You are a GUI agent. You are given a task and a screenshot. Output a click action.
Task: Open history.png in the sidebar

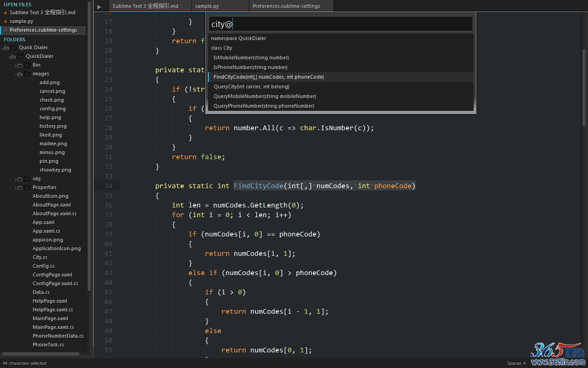coord(53,126)
